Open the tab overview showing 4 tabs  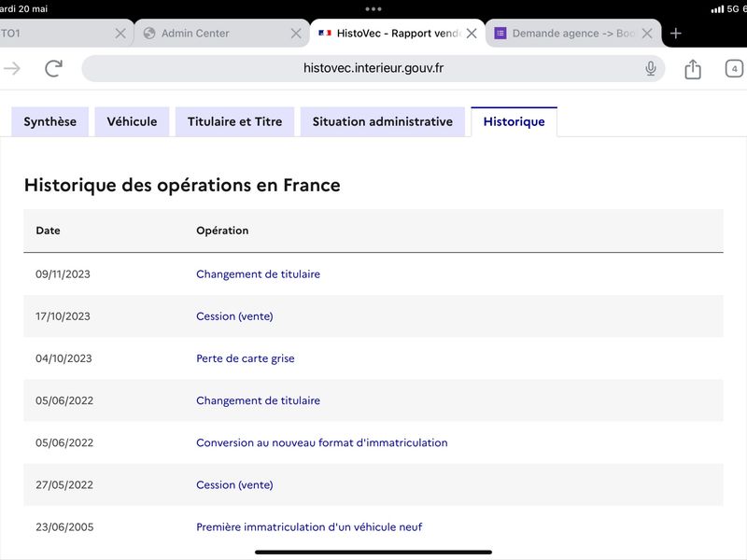734,69
